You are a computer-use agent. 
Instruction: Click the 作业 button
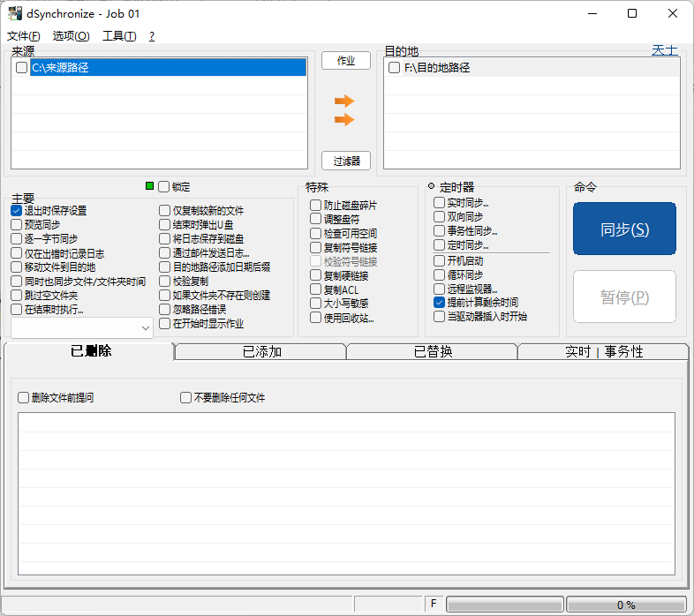tap(346, 61)
